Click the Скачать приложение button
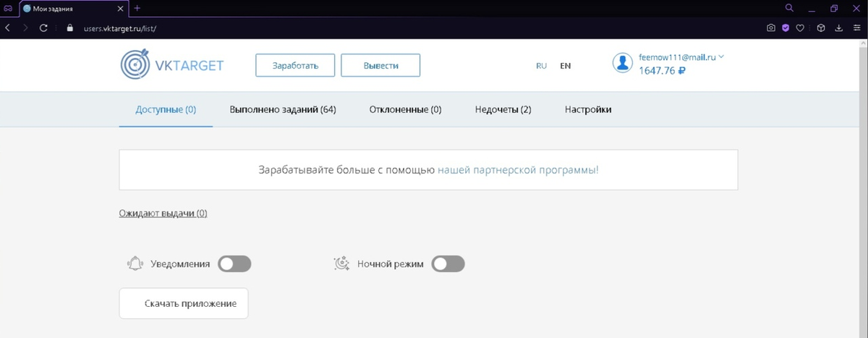The image size is (868, 338). click(x=184, y=303)
